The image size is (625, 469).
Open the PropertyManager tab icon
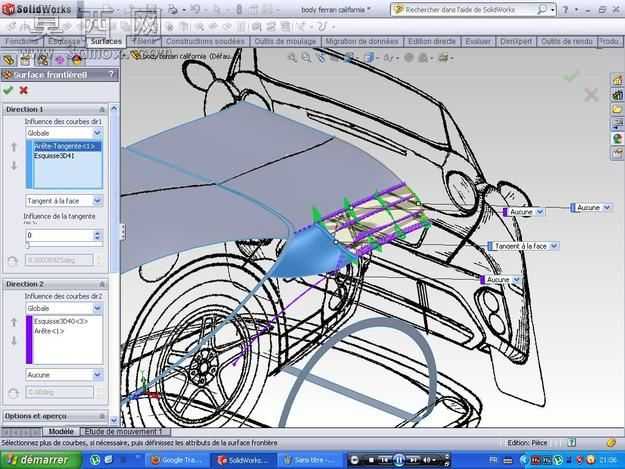tap(26, 60)
